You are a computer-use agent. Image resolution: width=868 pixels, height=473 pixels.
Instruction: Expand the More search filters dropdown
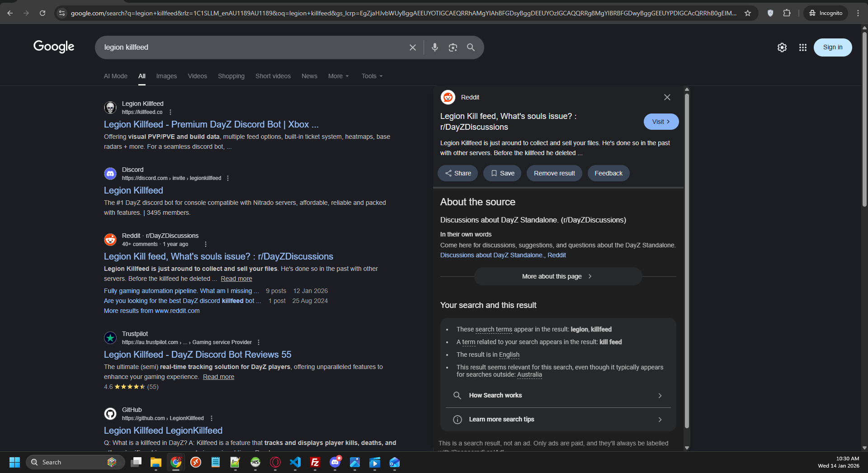(x=339, y=76)
